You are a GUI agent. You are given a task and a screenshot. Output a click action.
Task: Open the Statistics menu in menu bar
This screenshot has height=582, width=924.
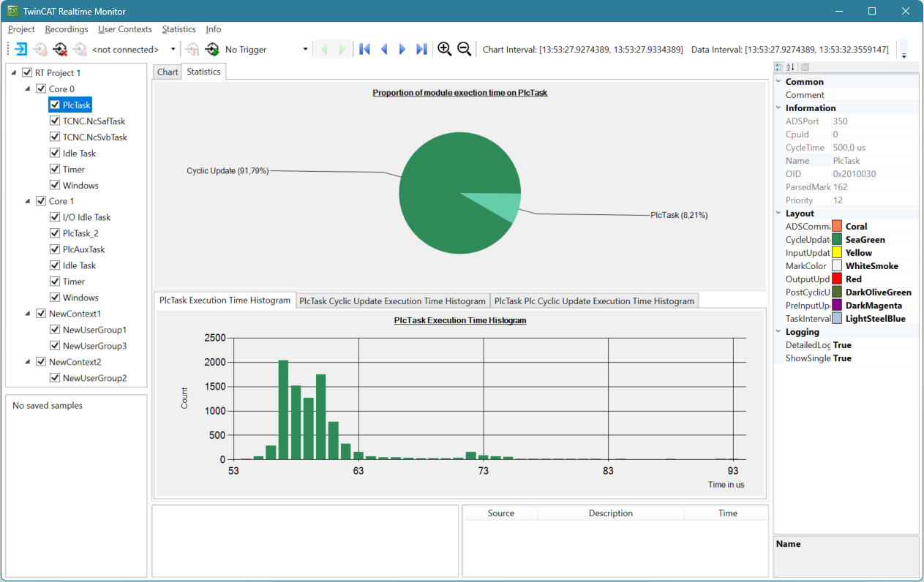[179, 29]
